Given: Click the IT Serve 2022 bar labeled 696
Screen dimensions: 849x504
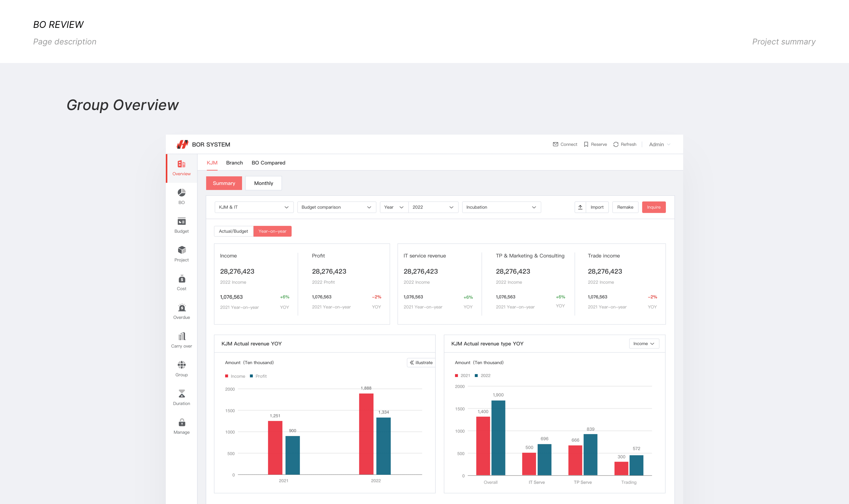Looking at the screenshot, I should [x=544, y=460].
